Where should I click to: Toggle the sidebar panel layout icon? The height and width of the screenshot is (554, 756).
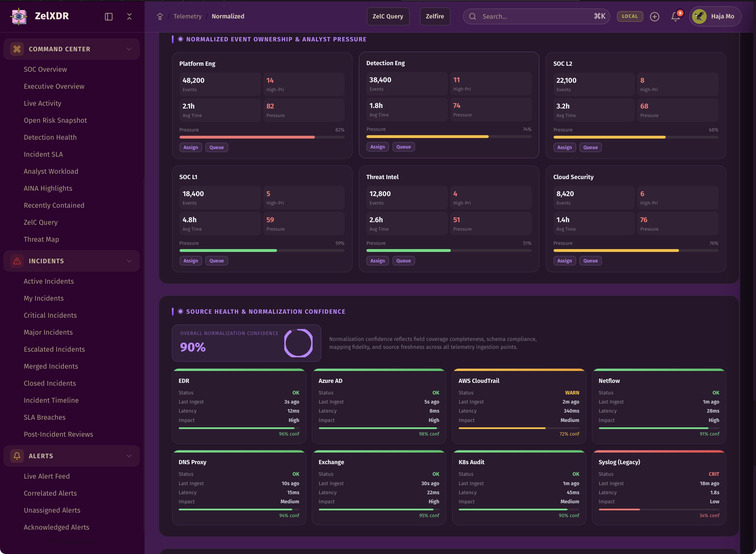pyautogui.click(x=108, y=16)
